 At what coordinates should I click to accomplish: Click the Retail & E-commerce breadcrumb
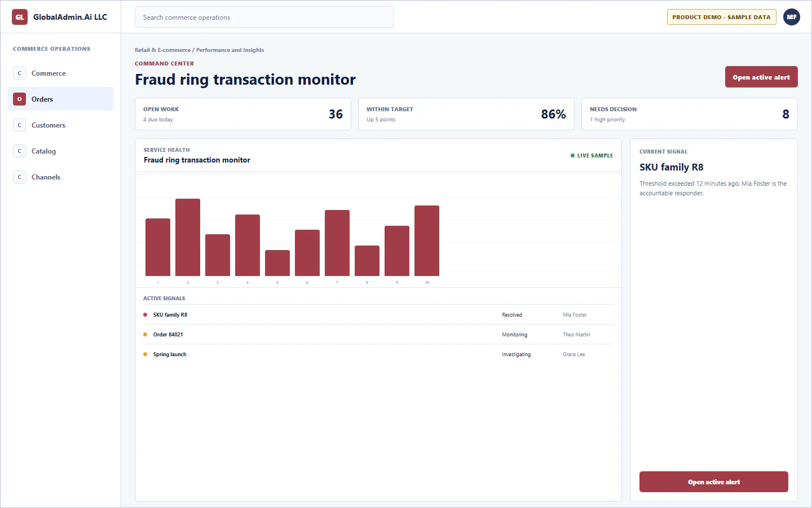162,50
